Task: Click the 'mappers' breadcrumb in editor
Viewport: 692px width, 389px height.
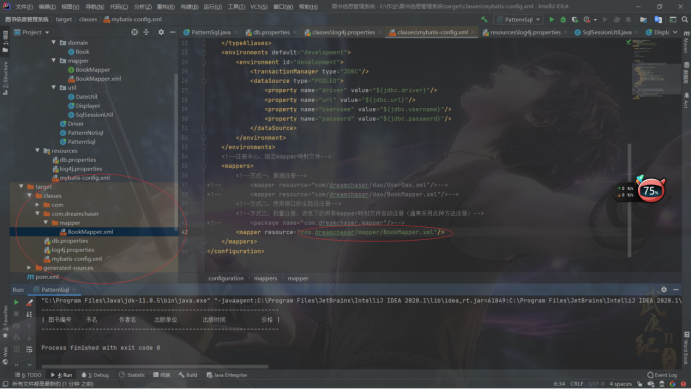Action: [x=265, y=279]
